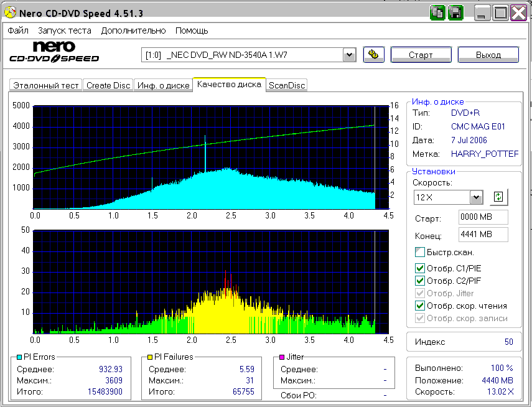Click the Конец 4441 MB field
Image resolution: width=532 pixels, height=407 pixels.
[482, 235]
